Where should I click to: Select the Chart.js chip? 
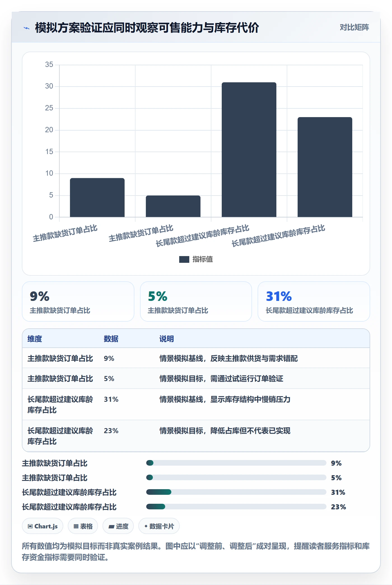[43, 526]
